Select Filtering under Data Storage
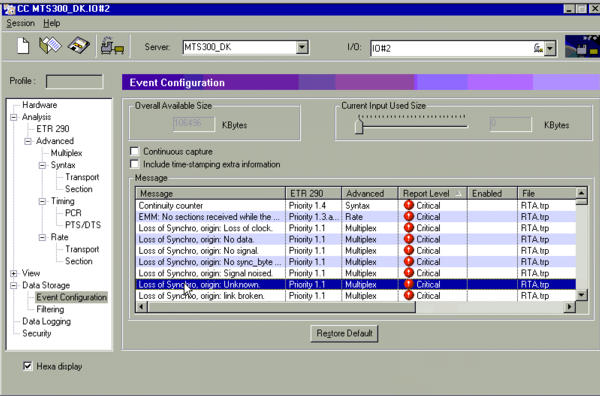 pos(50,309)
